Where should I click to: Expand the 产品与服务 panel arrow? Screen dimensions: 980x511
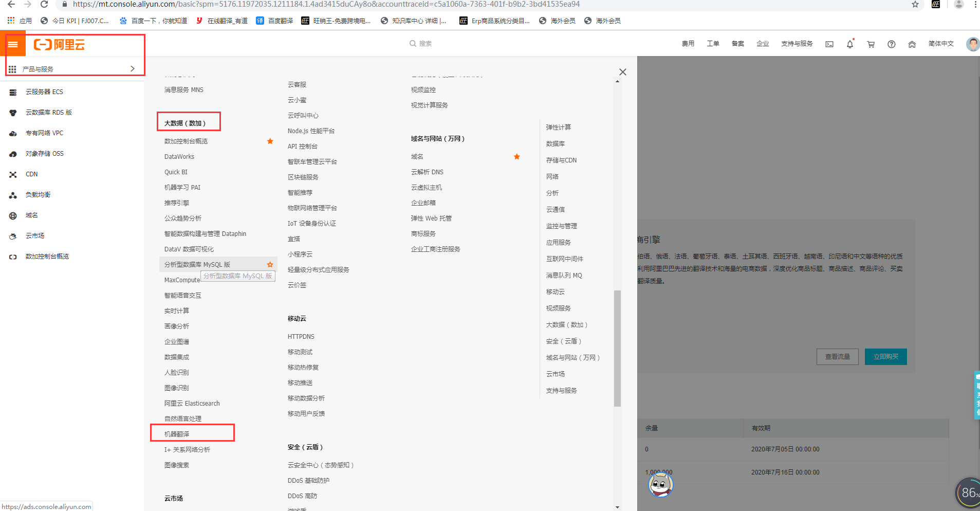tap(133, 68)
